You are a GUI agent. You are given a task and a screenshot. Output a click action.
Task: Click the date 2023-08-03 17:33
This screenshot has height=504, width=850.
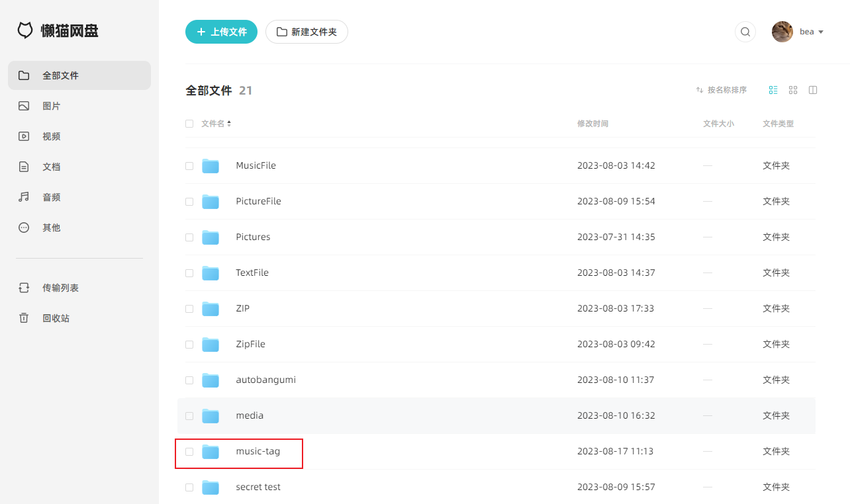pos(616,309)
